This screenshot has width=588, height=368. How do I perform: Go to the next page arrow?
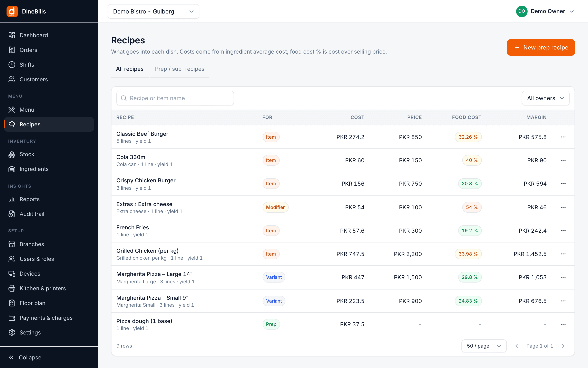click(x=563, y=346)
